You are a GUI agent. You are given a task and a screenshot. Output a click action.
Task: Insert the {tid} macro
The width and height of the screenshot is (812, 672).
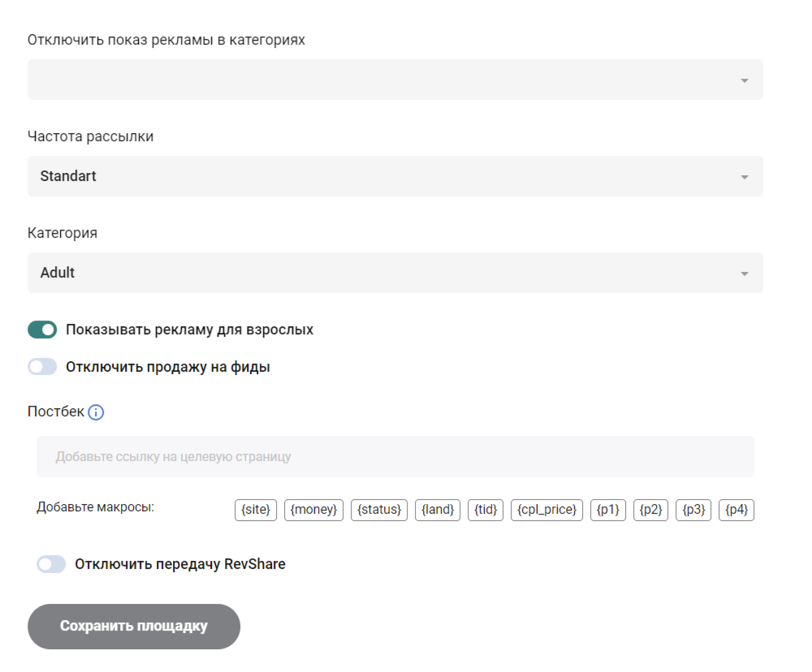tap(486, 510)
